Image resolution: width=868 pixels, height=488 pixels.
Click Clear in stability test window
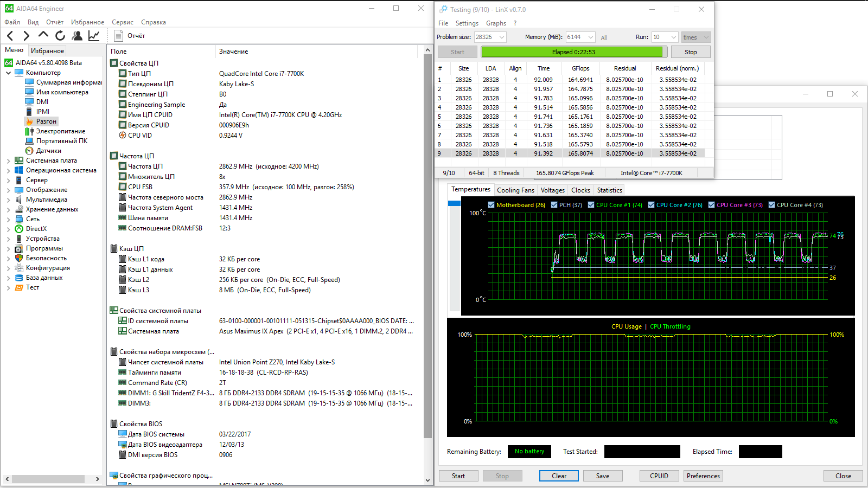[x=559, y=476]
